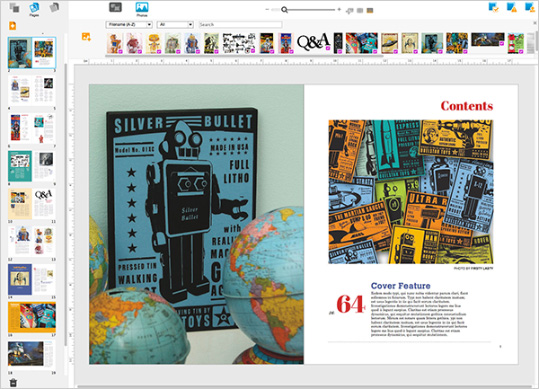Open the Filename (A-Z) sort dropdown
The width and height of the screenshot is (539, 389).
pos(129,24)
